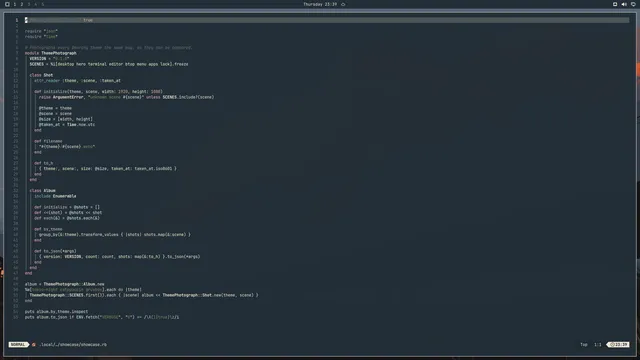The width and height of the screenshot is (640, 360).
Task: Switch to workspace 2
Action: click(x=22, y=4)
